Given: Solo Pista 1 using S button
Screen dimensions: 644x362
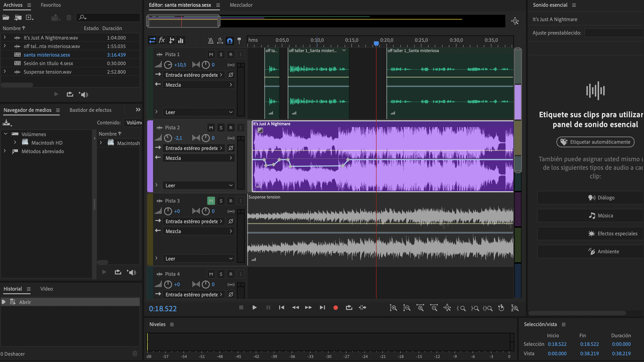Looking at the screenshot, I should tap(221, 55).
